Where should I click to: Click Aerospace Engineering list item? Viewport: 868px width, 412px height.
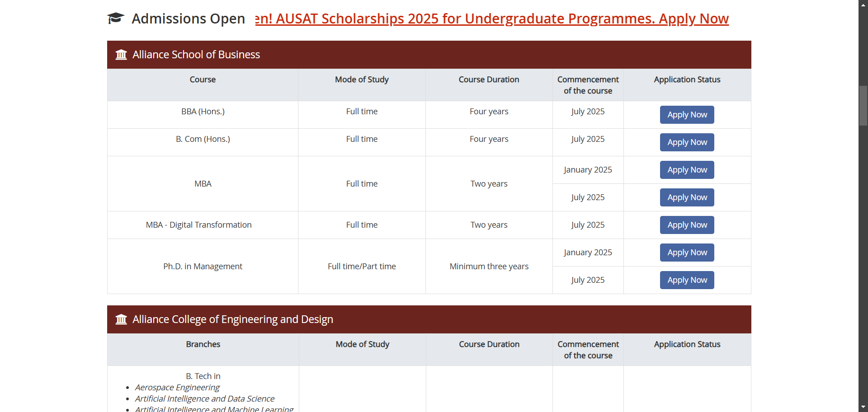[177, 388]
